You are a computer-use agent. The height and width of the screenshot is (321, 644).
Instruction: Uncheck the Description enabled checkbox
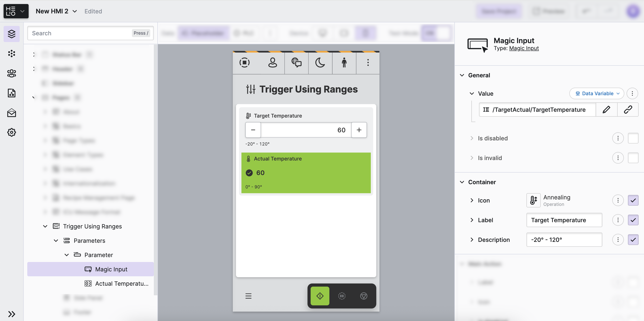(x=633, y=240)
